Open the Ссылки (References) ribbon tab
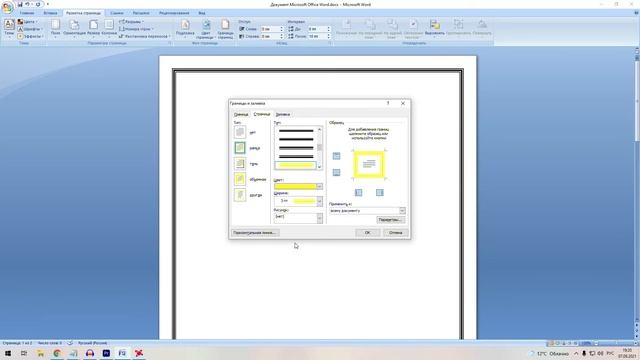The width and height of the screenshot is (640, 360). [117, 13]
